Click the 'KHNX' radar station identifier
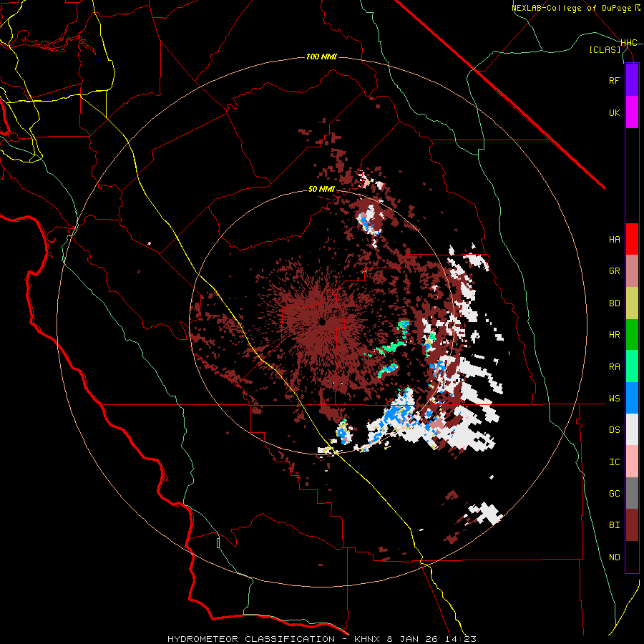This screenshot has width=644, height=644. coord(368,639)
